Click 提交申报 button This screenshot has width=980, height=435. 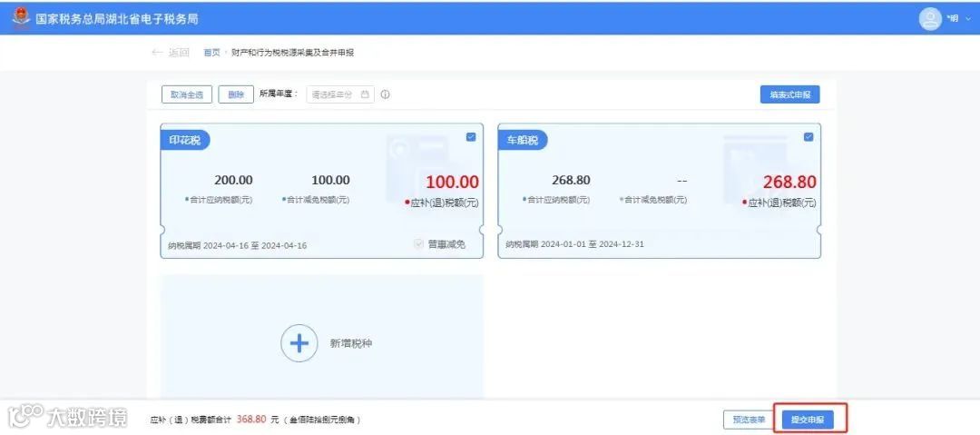pos(808,420)
